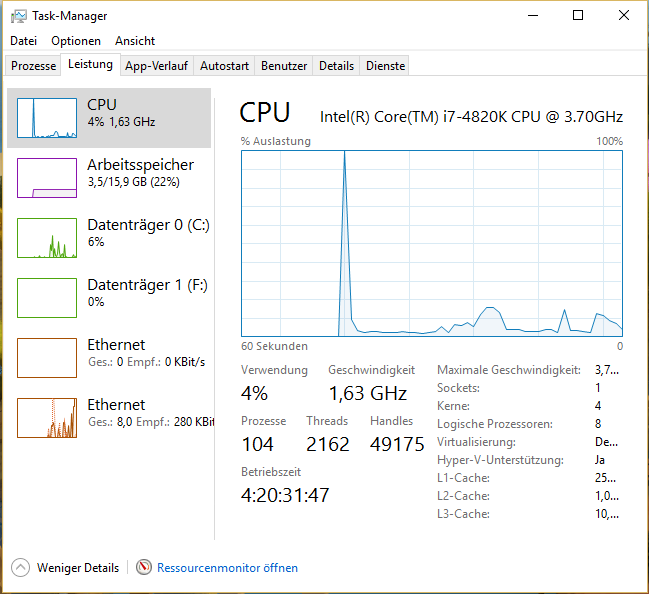This screenshot has height=594, width=649.
Task: Click the Ressourcenmonitor gauge icon
Action: pyautogui.click(x=144, y=567)
